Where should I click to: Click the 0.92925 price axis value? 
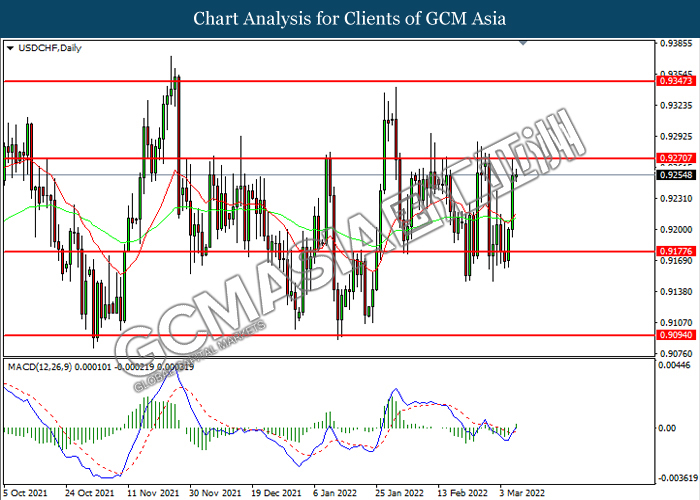[676, 136]
